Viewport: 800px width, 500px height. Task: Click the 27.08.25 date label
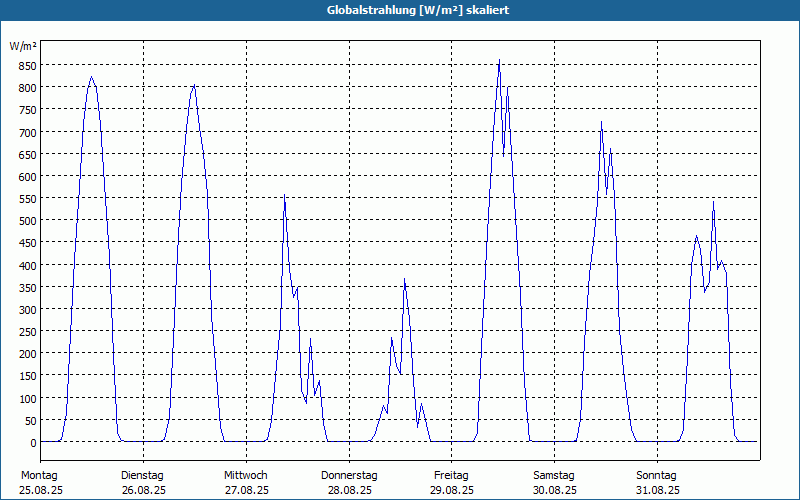[x=247, y=490]
